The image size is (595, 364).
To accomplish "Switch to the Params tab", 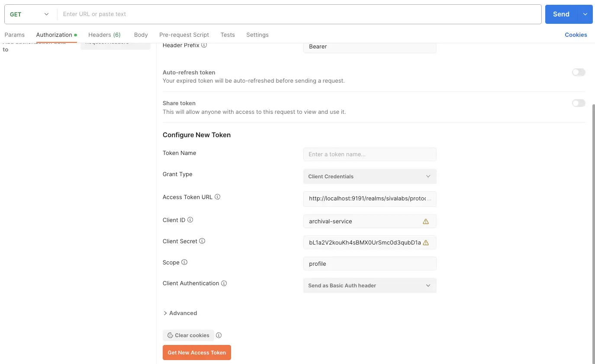I will pyautogui.click(x=15, y=35).
